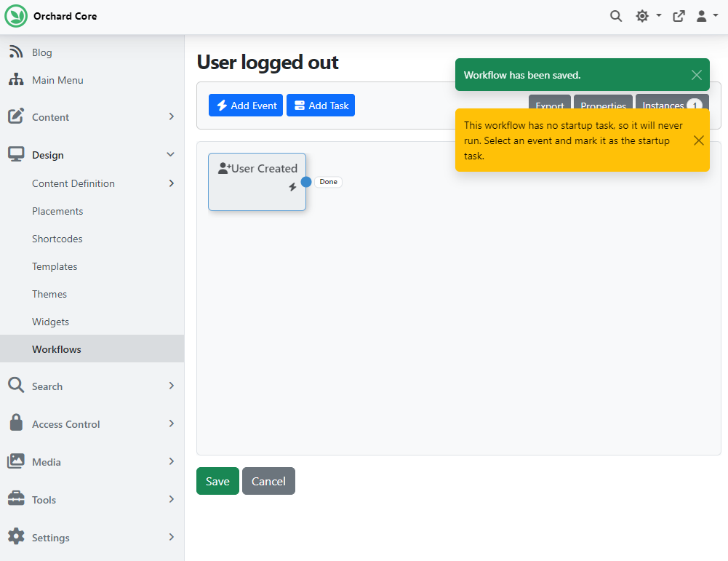
Task: Click the Export button
Action: 550,102
